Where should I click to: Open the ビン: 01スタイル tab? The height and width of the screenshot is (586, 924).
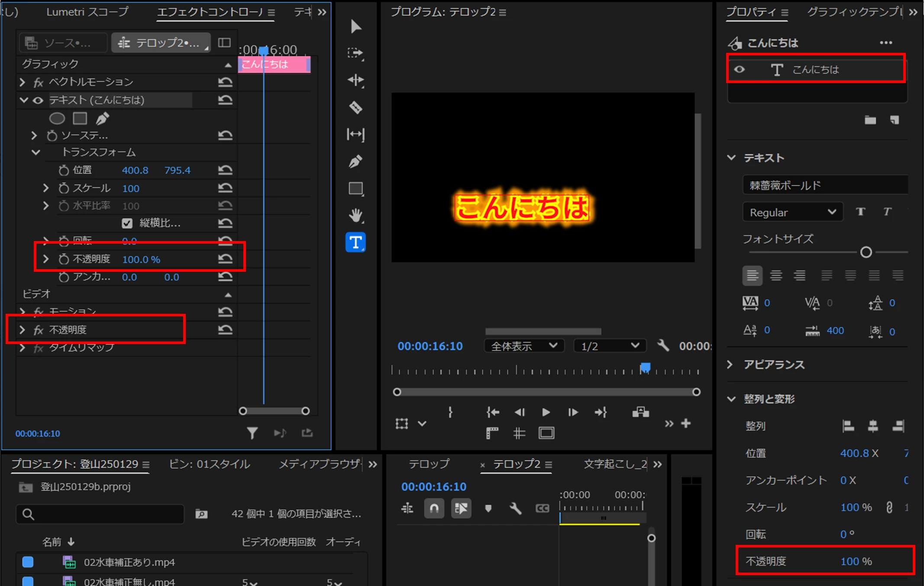click(x=210, y=464)
